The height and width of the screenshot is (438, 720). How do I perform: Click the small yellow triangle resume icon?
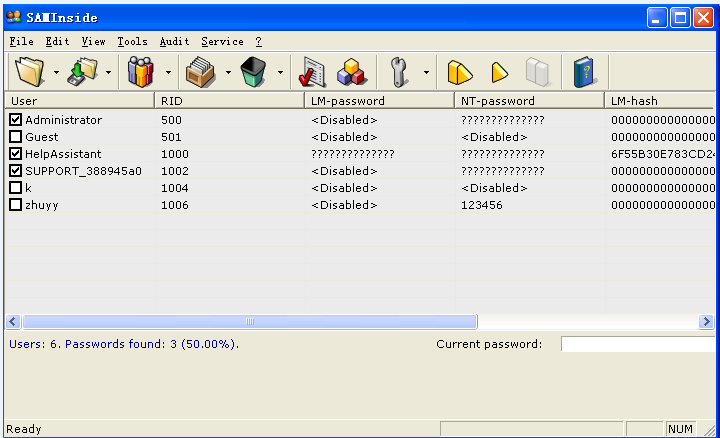[500, 73]
